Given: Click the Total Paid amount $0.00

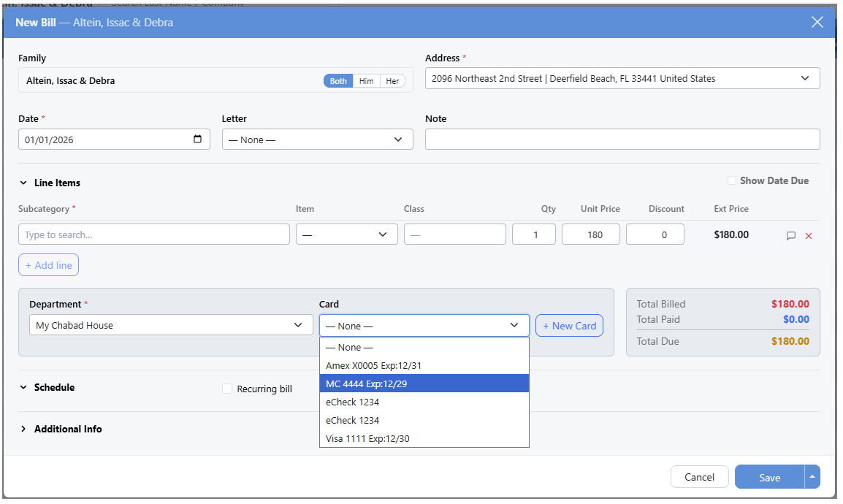Looking at the screenshot, I should click(x=796, y=319).
